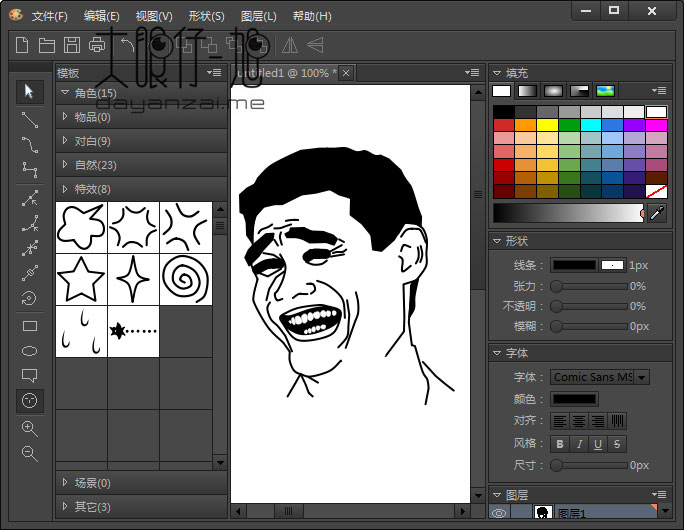Select the cloud burst template thumbnail
The width and height of the screenshot is (684, 530).
(x=81, y=227)
